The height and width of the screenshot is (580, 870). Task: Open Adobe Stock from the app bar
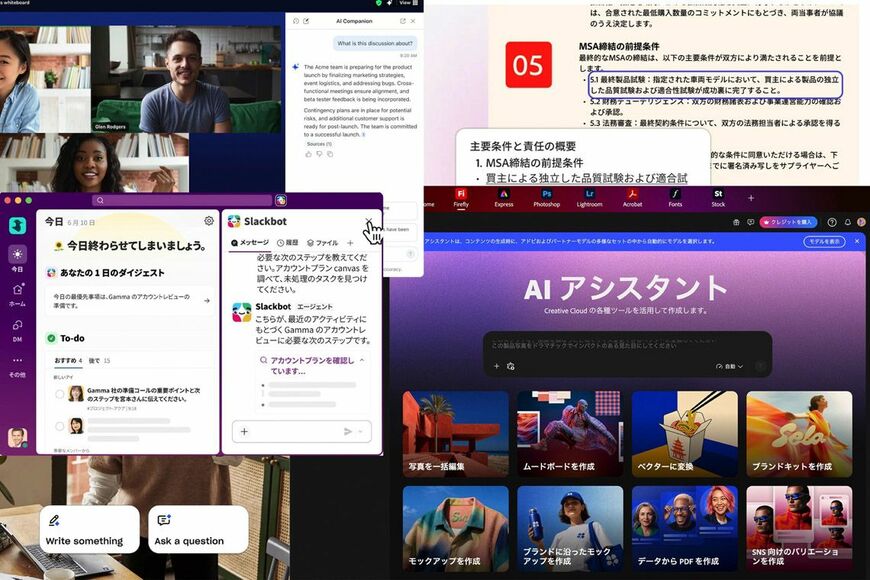(718, 197)
